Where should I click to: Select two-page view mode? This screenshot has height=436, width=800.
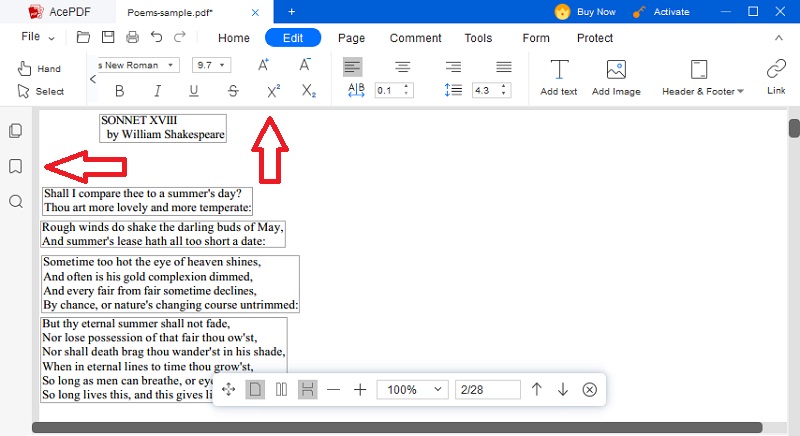[281, 390]
